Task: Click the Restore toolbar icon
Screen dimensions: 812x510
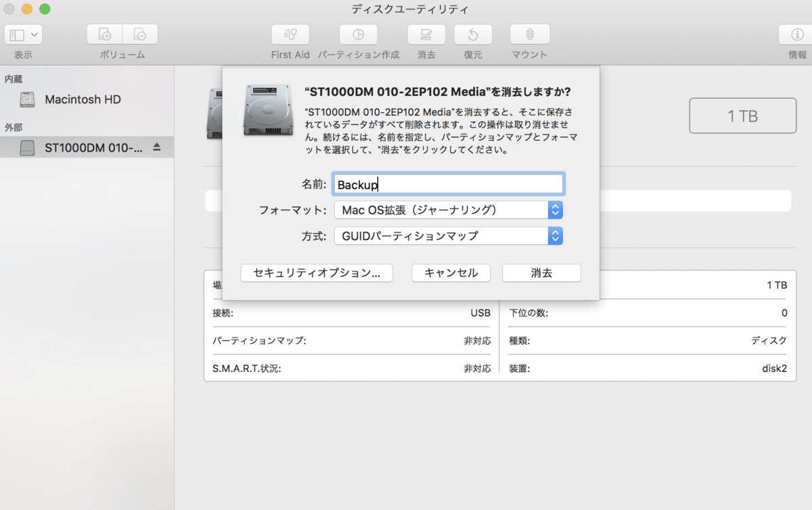Action: 473,34
